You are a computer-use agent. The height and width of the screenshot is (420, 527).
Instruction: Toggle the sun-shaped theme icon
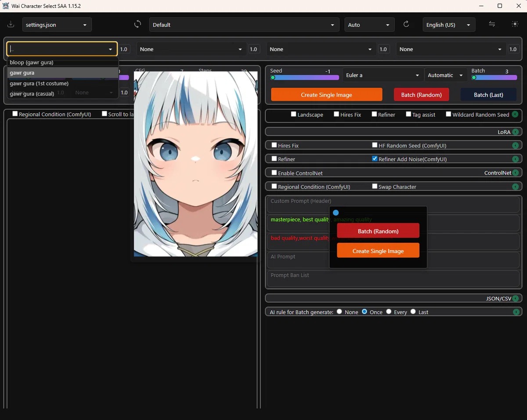(515, 24)
